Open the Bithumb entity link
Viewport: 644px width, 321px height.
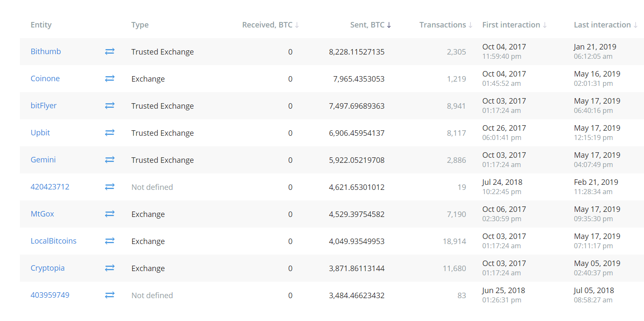(46, 52)
